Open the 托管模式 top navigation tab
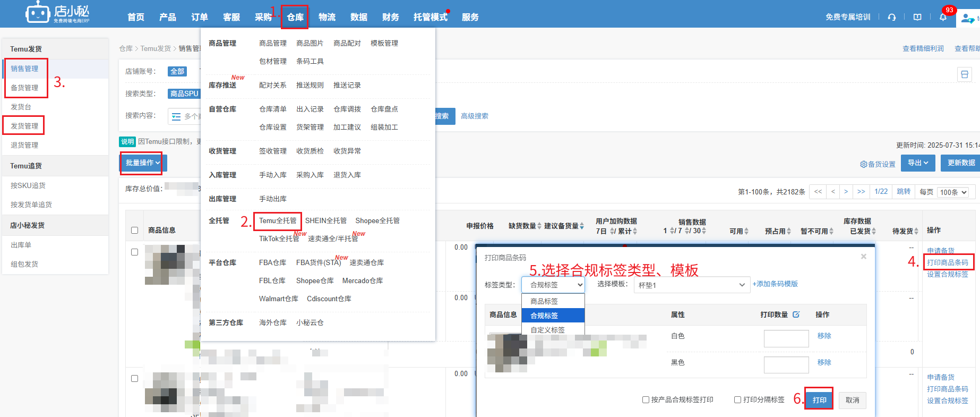Screen dimensions: 980x417 (431, 17)
